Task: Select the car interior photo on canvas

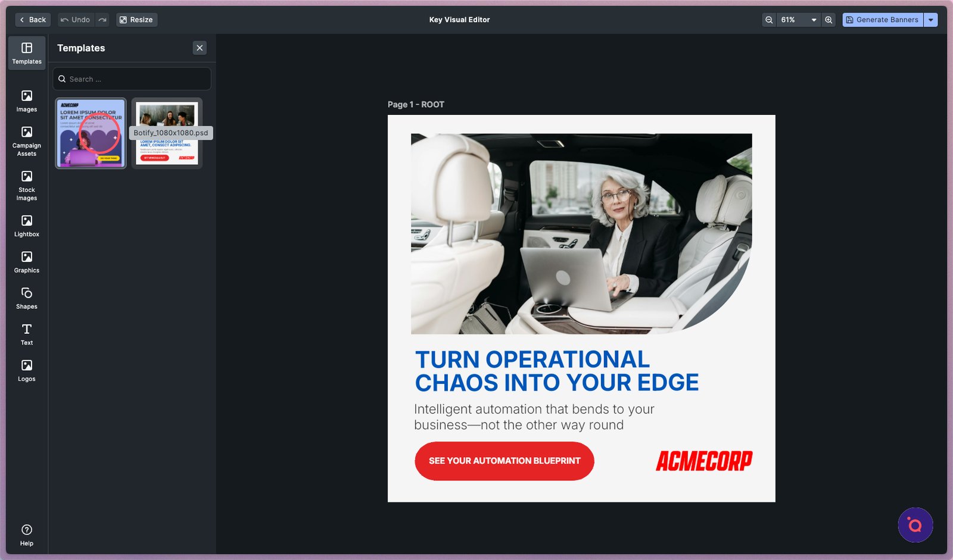Action: tap(581, 233)
